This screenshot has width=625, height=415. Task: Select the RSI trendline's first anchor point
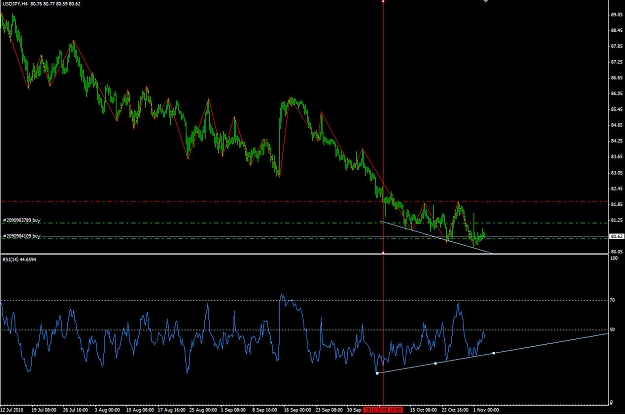coord(377,373)
